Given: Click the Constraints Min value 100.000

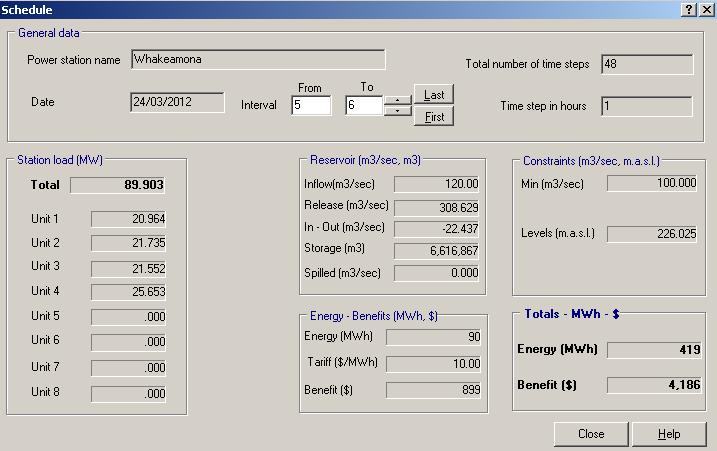Looking at the screenshot, I should click(x=652, y=183).
